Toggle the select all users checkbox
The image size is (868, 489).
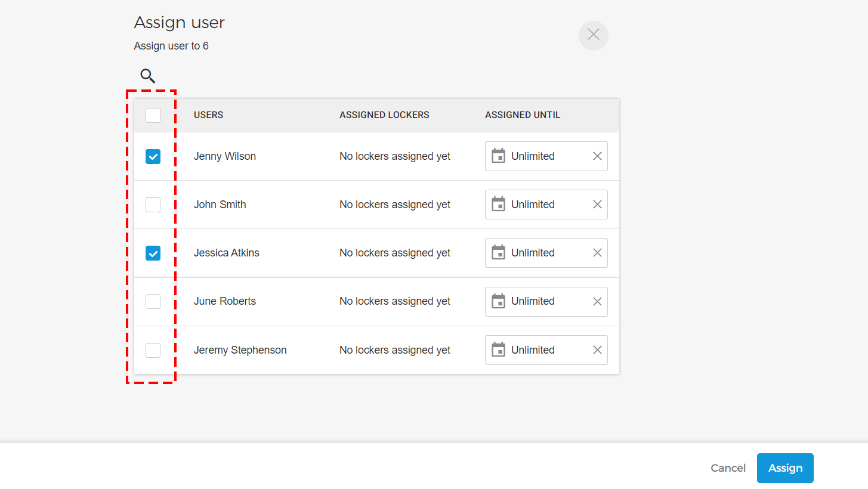point(153,115)
